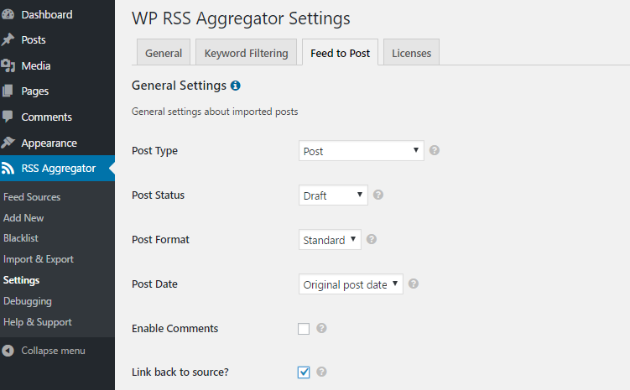Click the Media icon in sidebar
The height and width of the screenshot is (390, 630).
pyautogui.click(x=8, y=65)
